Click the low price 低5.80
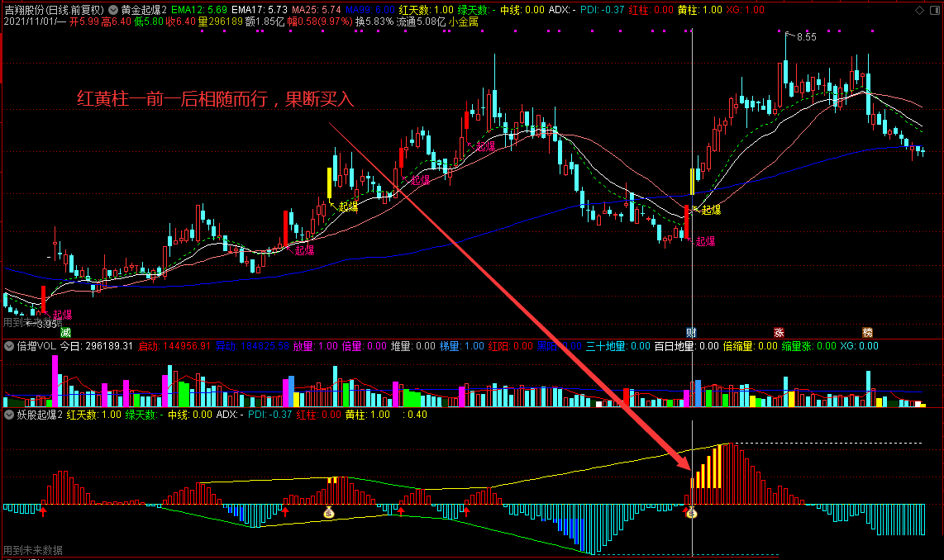Screen dimensions: 944x560 click(x=148, y=21)
